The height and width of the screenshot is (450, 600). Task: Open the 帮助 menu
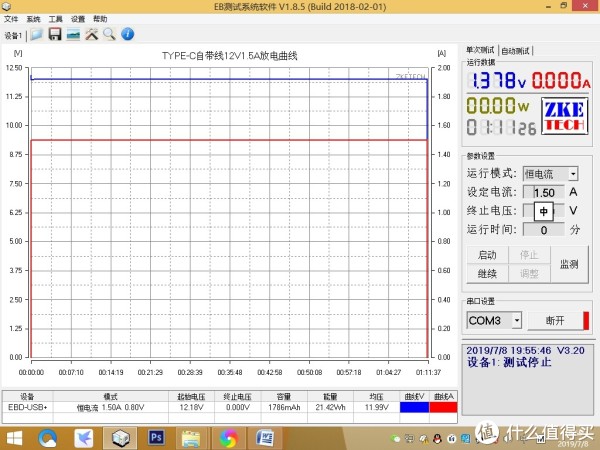click(100, 19)
